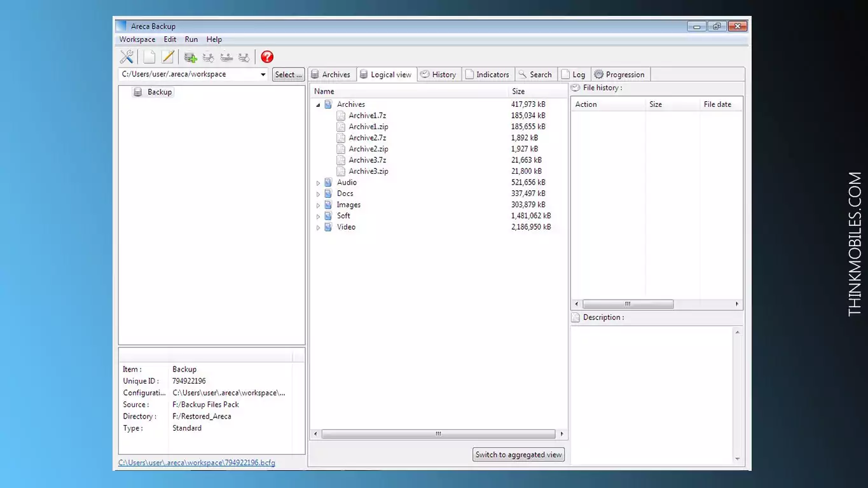Click the Images folder icon
Screen dimensions: 868x488
pyautogui.click(x=328, y=205)
